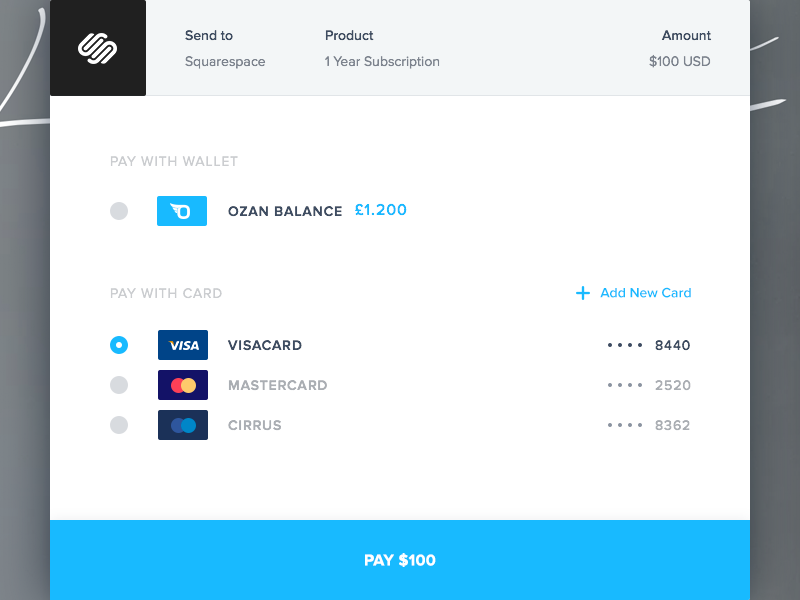Click the Pay $100 button

[x=400, y=560]
